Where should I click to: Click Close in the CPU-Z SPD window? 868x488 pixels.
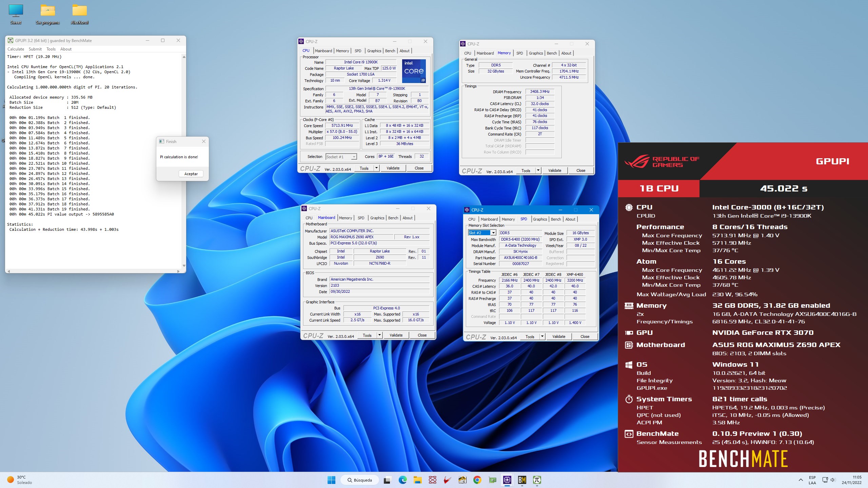pyautogui.click(x=585, y=337)
